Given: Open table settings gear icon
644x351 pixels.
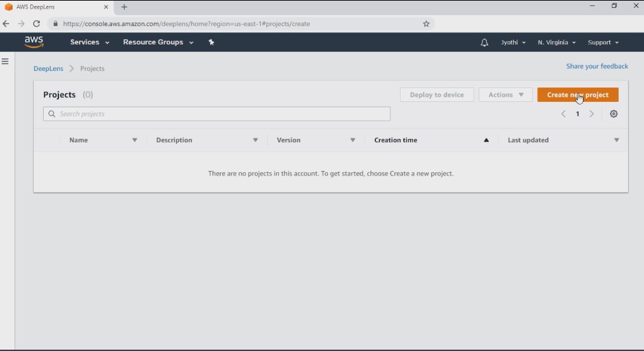Looking at the screenshot, I should pyautogui.click(x=614, y=114).
